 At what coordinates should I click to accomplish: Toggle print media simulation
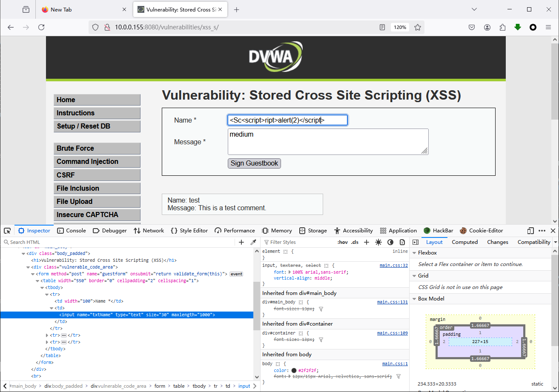(402, 242)
